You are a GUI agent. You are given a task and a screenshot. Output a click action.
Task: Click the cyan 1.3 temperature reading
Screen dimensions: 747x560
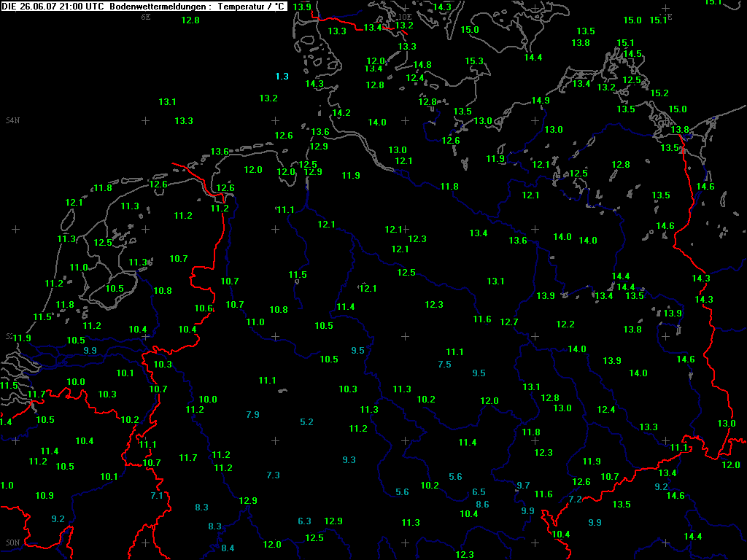click(282, 77)
